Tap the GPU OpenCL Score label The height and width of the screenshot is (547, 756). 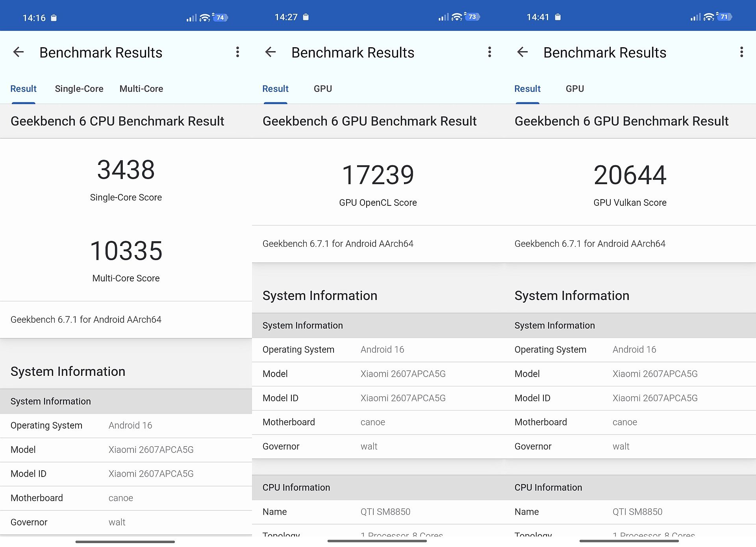[378, 203]
